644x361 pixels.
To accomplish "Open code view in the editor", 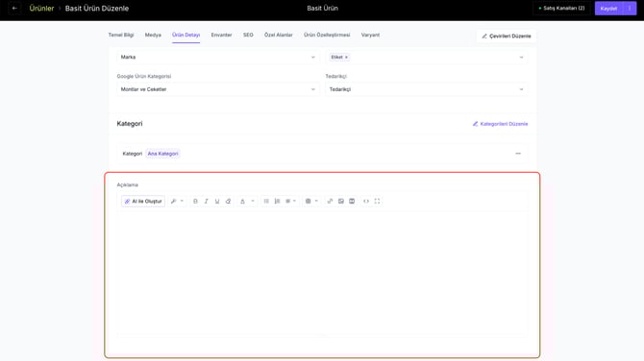I will click(x=366, y=201).
